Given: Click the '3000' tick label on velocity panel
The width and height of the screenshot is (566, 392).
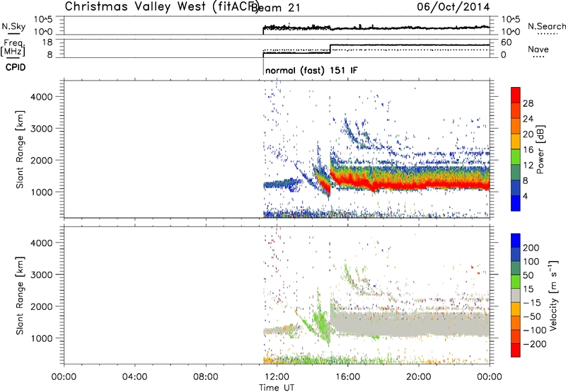Looking at the screenshot, I should (41, 275).
